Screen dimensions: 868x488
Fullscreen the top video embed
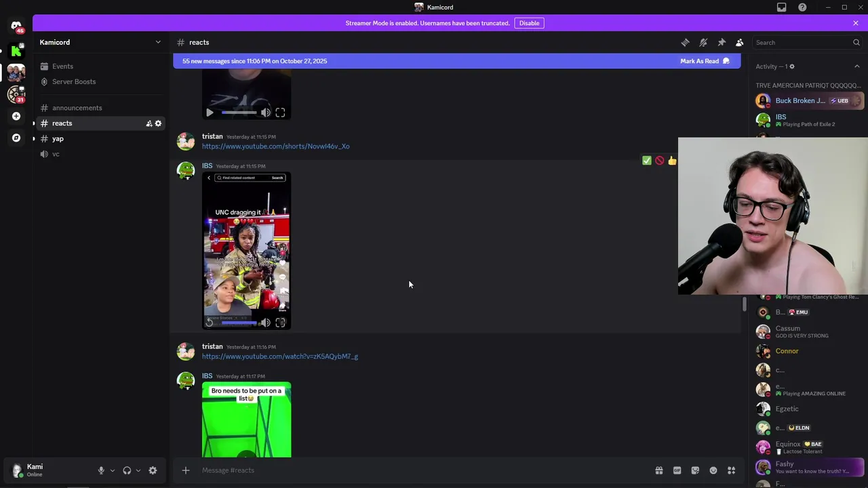pyautogui.click(x=280, y=113)
